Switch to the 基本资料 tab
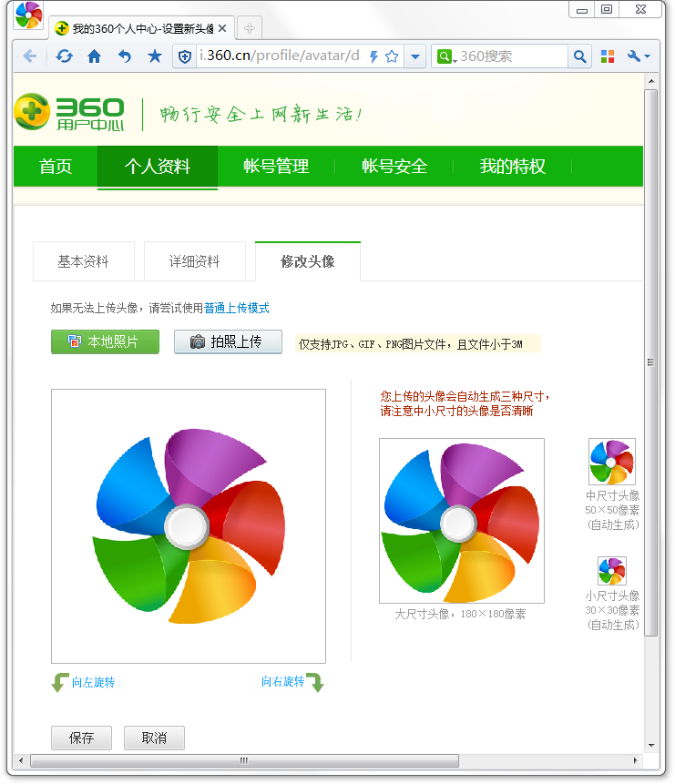The width and height of the screenshot is (675, 784). click(x=84, y=261)
